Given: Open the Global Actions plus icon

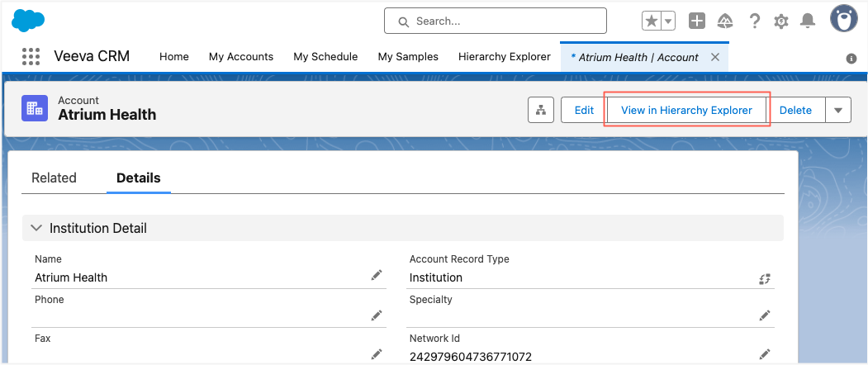Looking at the screenshot, I should [x=697, y=21].
